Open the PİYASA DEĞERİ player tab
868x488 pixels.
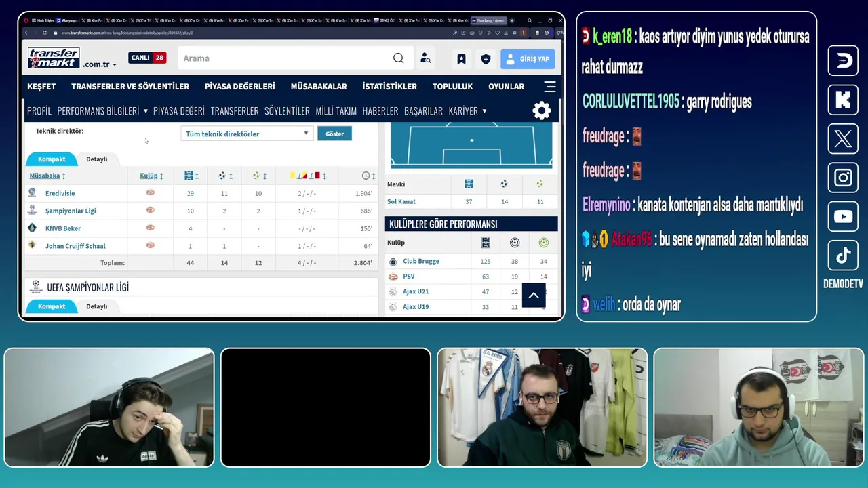(x=179, y=111)
